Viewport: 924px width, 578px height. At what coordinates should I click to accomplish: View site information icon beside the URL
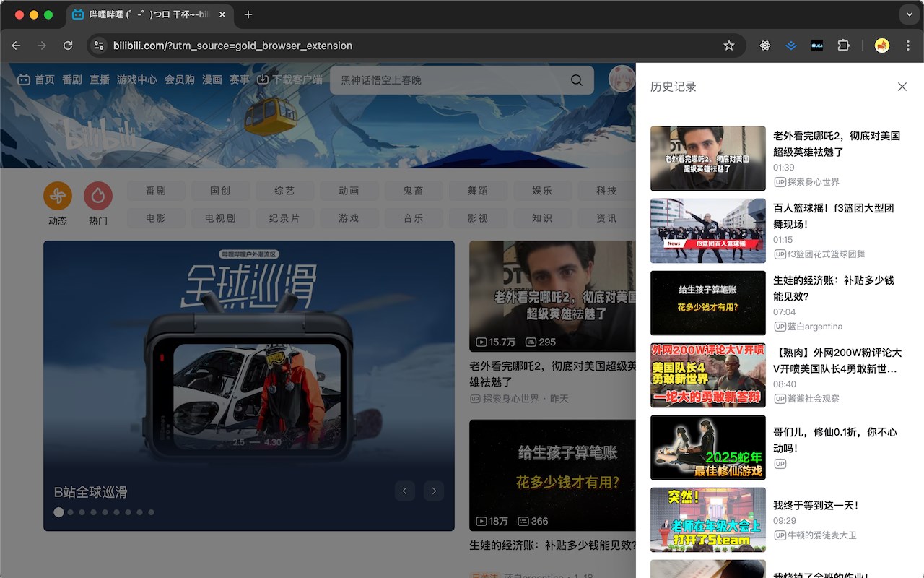pos(100,46)
